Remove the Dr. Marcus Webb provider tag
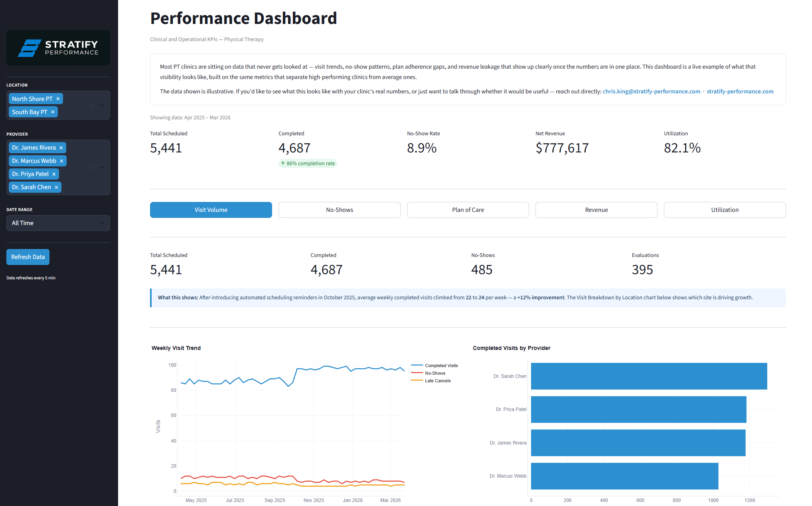The width and height of the screenshot is (812, 506). tap(61, 161)
